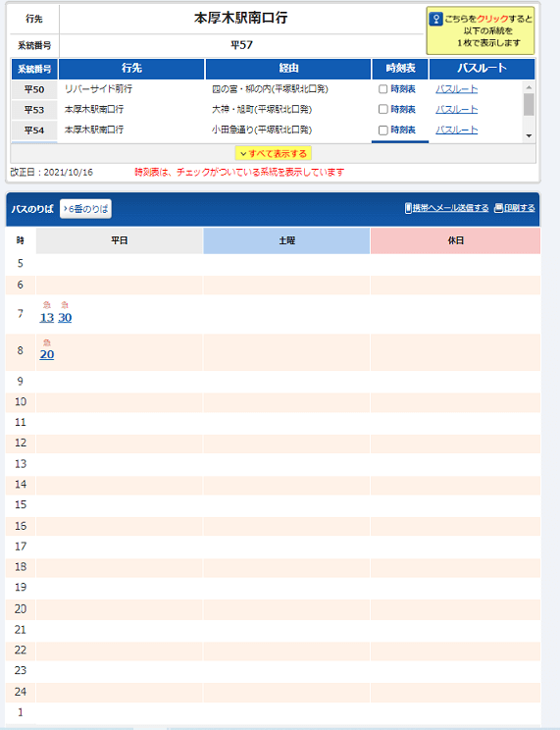The height and width of the screenshot is (730, 560).
Task: Click the 急 mark above 13
Action: coord(46,305)
